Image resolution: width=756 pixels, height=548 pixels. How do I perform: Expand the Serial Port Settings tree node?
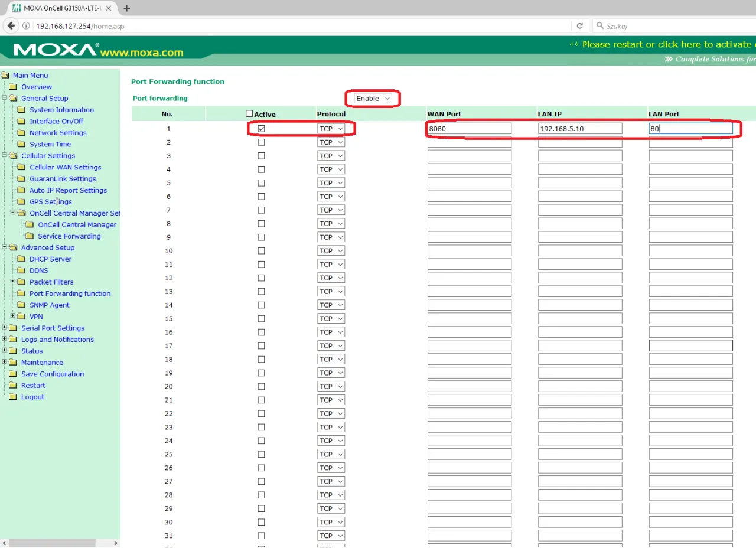point(5,328)
